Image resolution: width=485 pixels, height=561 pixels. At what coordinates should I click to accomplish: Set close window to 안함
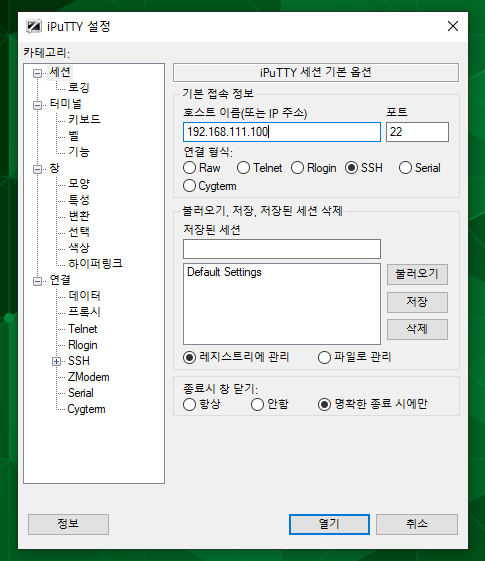(270, 405)
